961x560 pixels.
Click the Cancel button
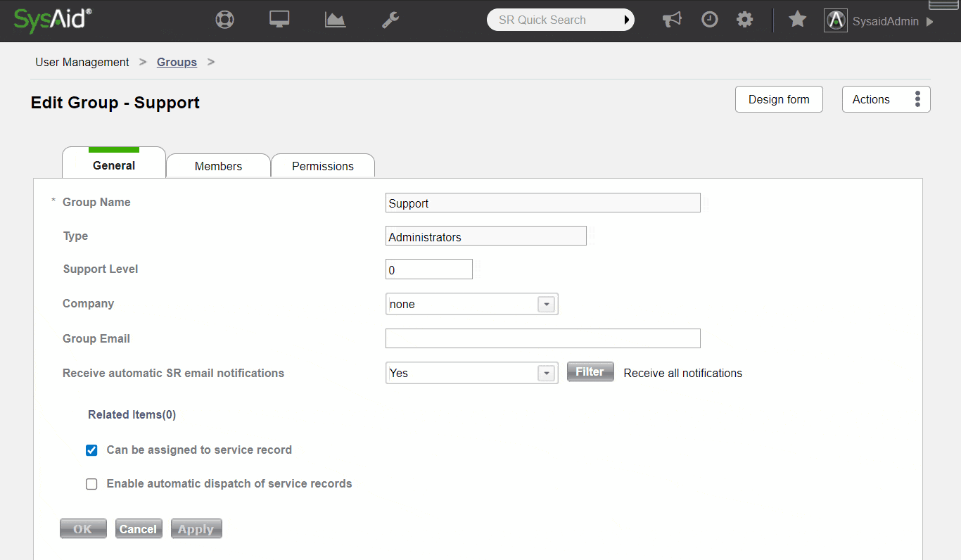pos(139,528)
